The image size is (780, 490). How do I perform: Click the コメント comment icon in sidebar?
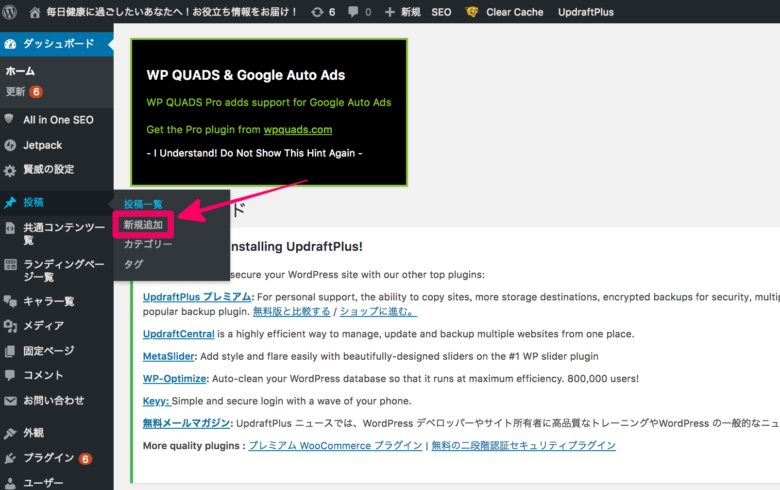pos(10,376)
